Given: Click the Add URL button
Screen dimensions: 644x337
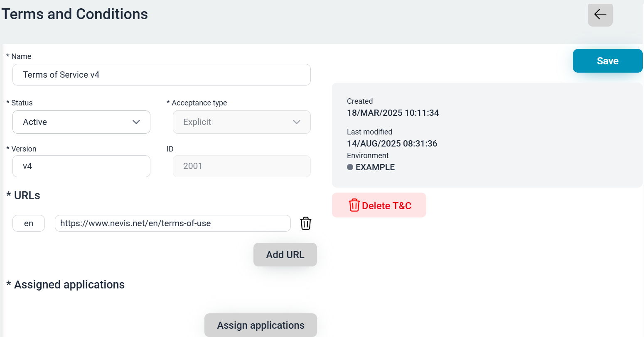Looking at the screenshot, I should [x=285, y=254].
